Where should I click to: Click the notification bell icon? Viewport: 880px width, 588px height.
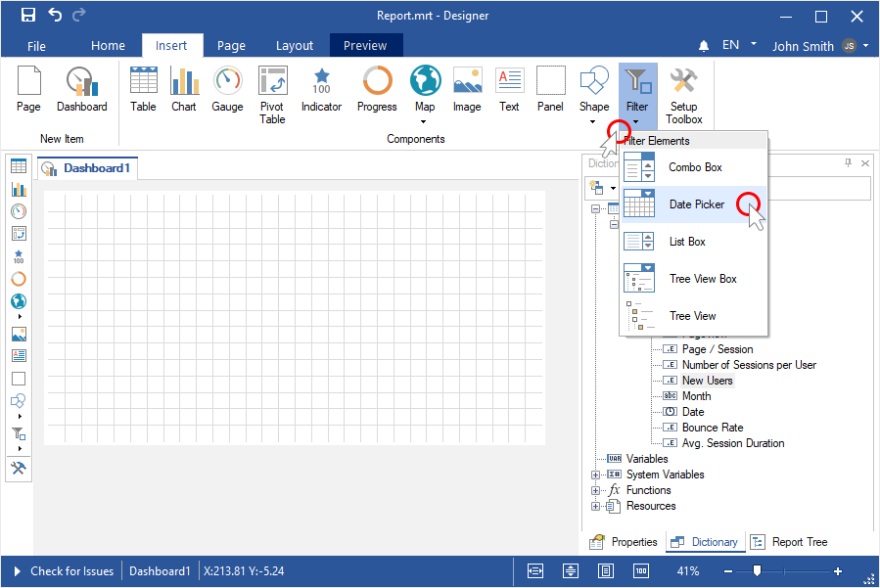click(703, 46)
